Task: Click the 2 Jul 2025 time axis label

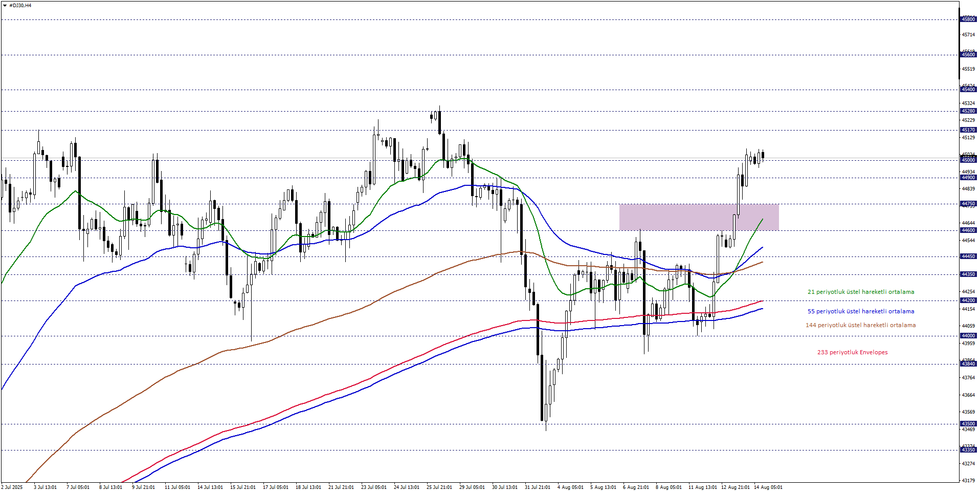Action: tap(12, 487)
